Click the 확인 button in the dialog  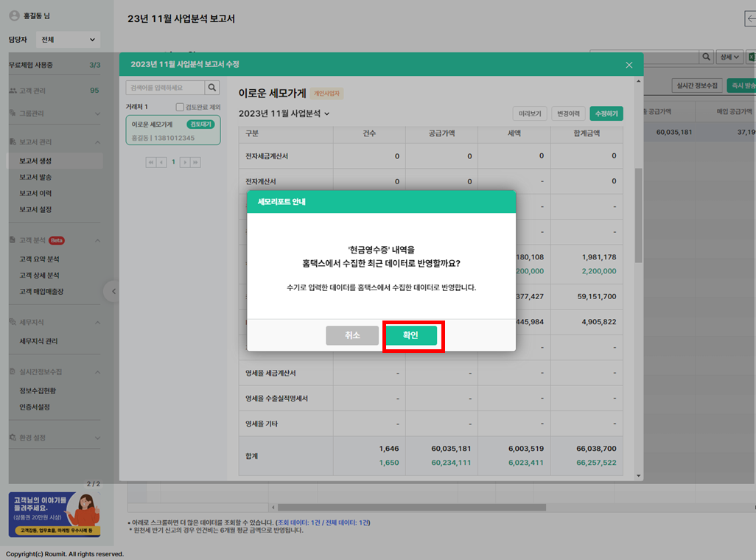coord(411,335)
